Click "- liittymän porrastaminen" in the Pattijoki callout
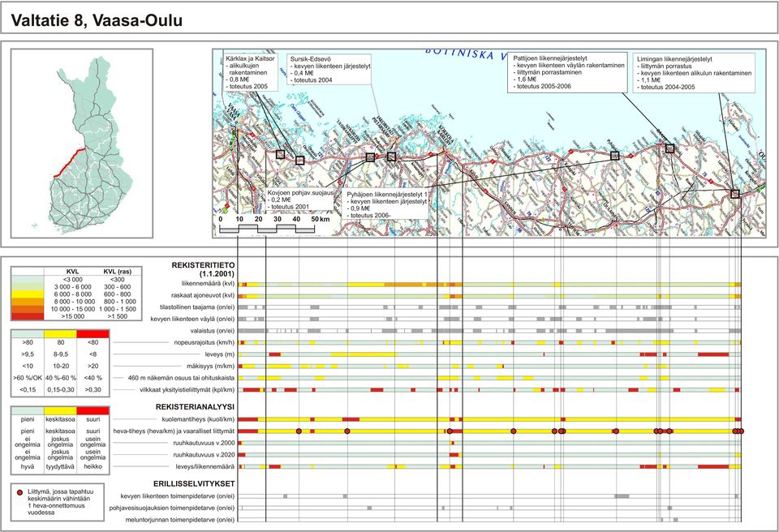779x532 pixels. [x=547, y=72]
